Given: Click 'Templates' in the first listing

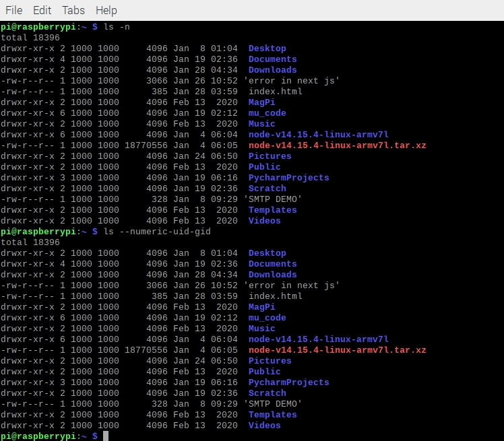Looking at the screenshot, I should pos(273,210).
